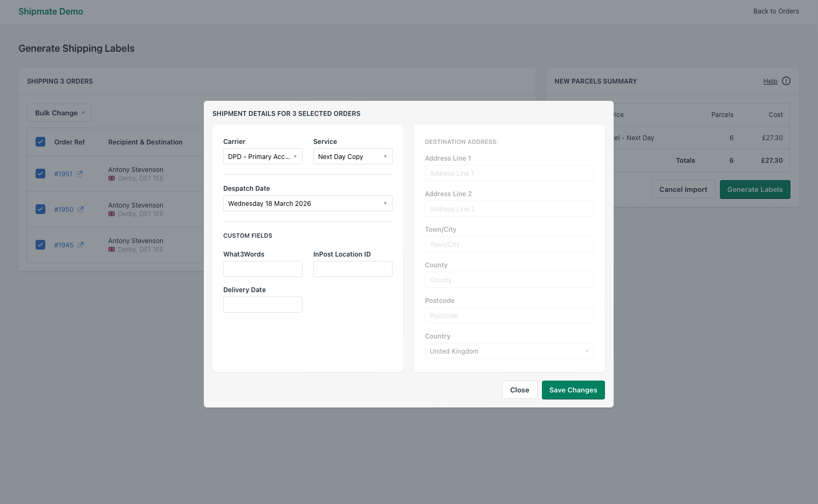Image resolution: width=818 pixels, height=504 pixels.
Task: Deselect order #1945 checkbox
Action: coord(40,244)
